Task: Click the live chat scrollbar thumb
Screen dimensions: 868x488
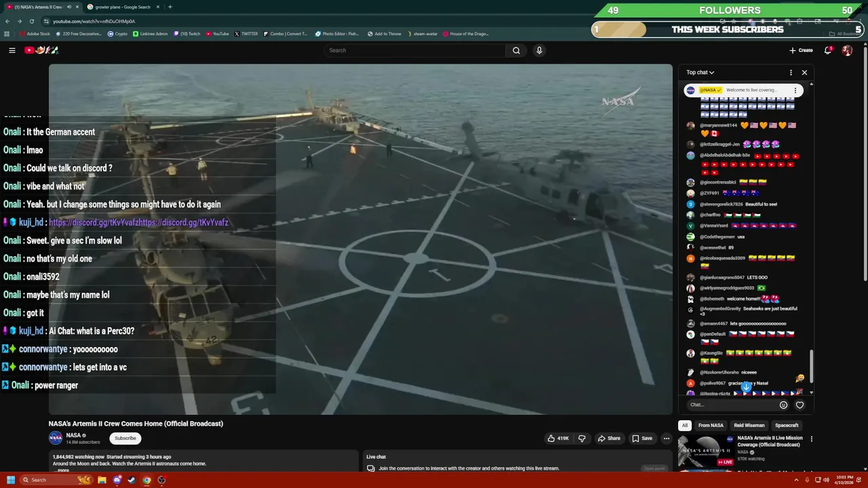Action: 811,366
